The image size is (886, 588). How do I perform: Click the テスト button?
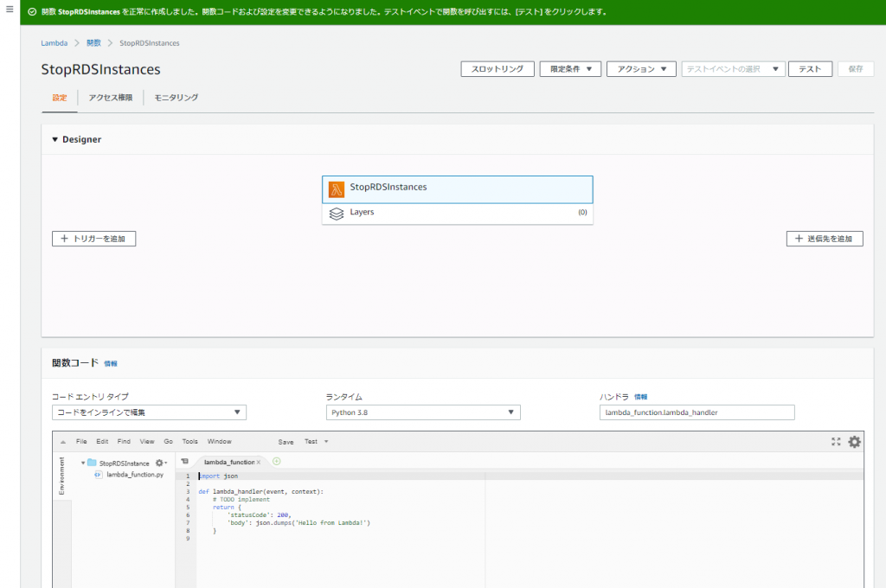[810, 69]
